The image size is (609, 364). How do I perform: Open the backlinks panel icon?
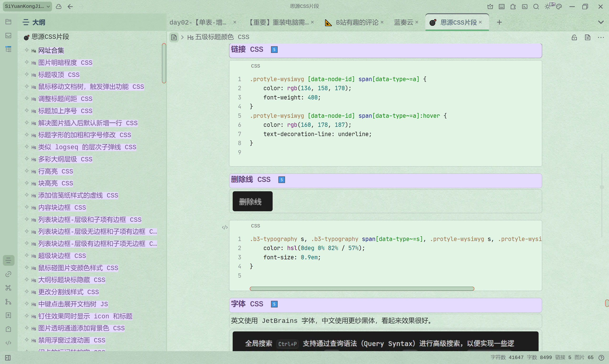coord(8,274)
